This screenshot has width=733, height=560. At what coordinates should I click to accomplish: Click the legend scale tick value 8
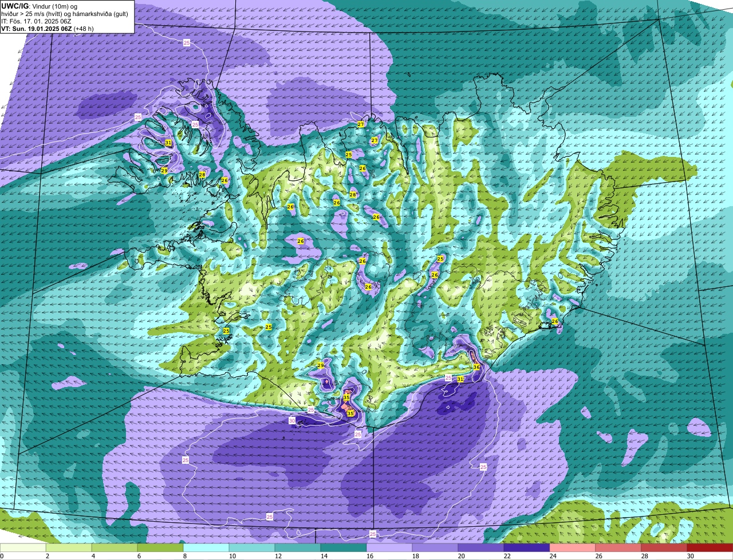(x=185, y=556)
